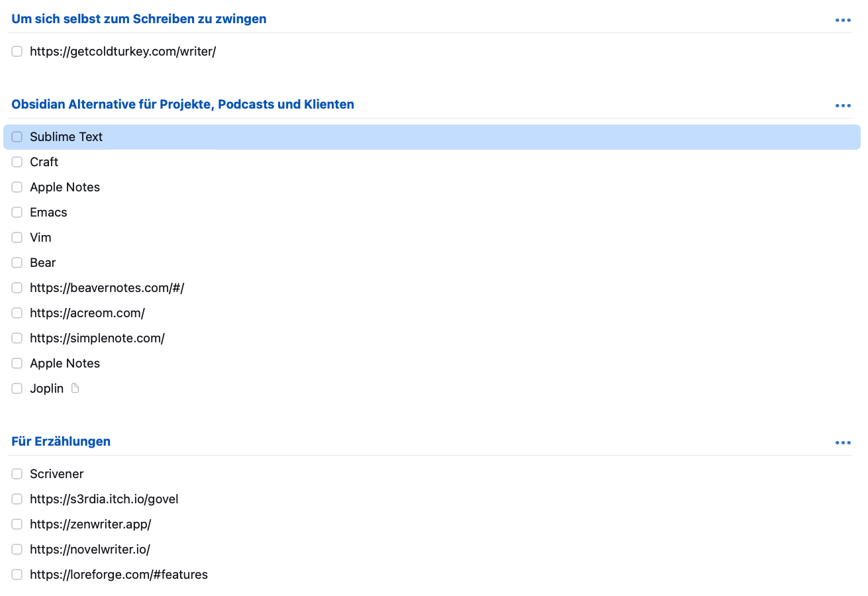Open the beavernotes.com link
The image size is (868, 596).
pos(107,288)
